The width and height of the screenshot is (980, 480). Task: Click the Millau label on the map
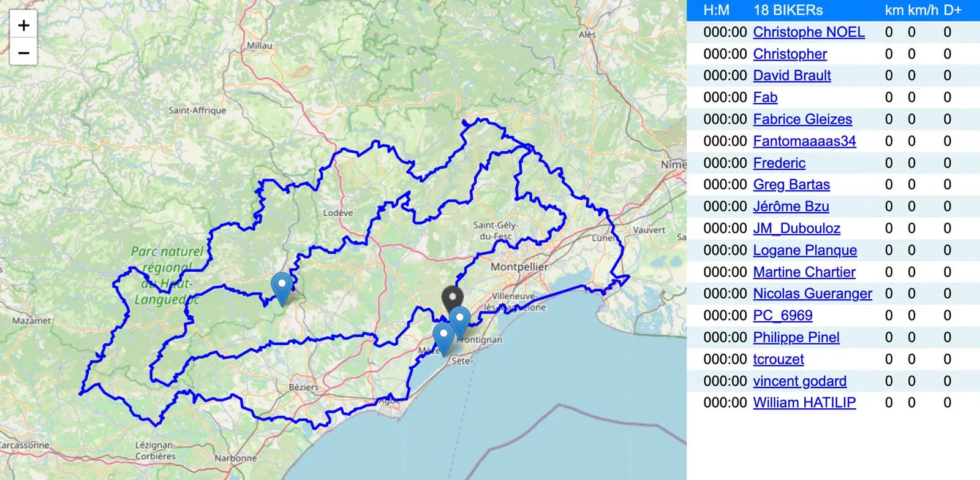[x=260, y=45]
